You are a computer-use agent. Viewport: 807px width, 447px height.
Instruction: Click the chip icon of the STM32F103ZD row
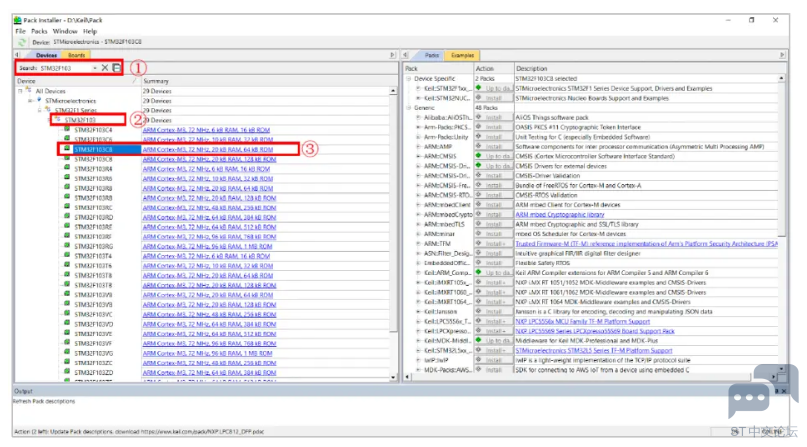click(67, 372)
